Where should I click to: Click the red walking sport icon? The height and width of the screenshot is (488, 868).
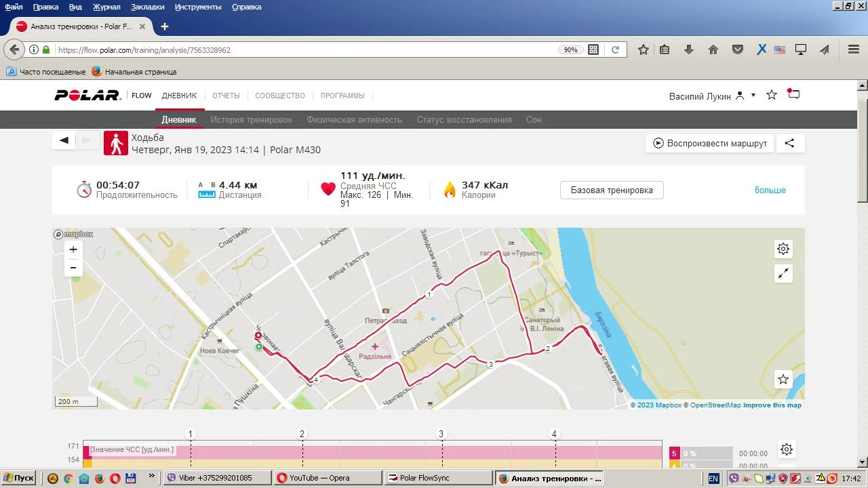click(x=116, y=144)
